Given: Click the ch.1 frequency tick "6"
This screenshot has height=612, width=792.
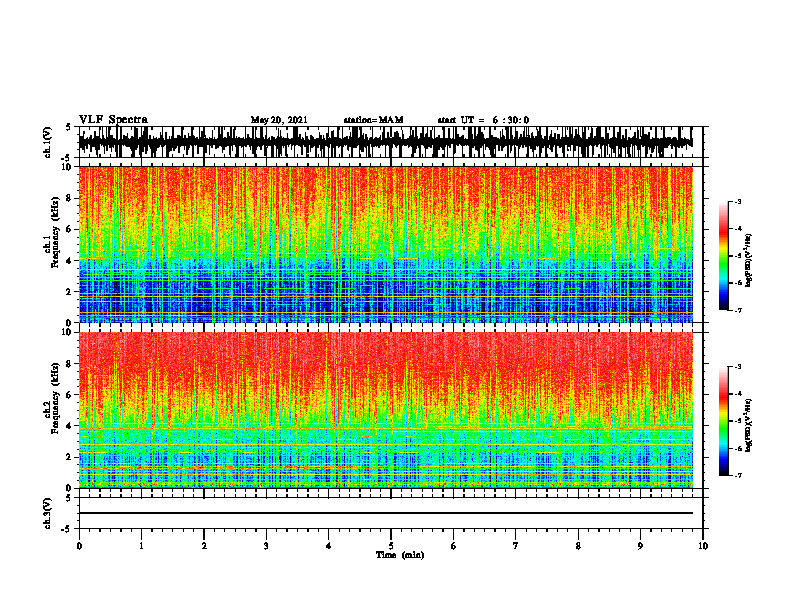Looking at the screenshot, I should point(70,229).
